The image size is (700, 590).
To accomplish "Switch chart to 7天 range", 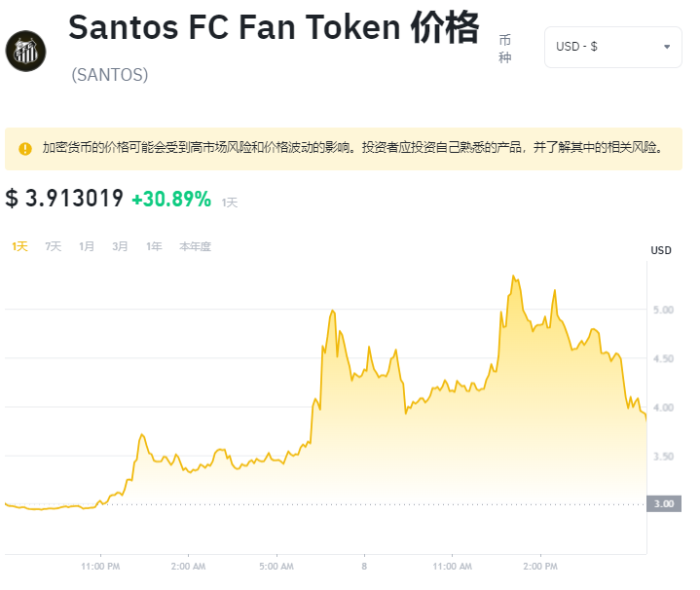I will pos(54,246).
